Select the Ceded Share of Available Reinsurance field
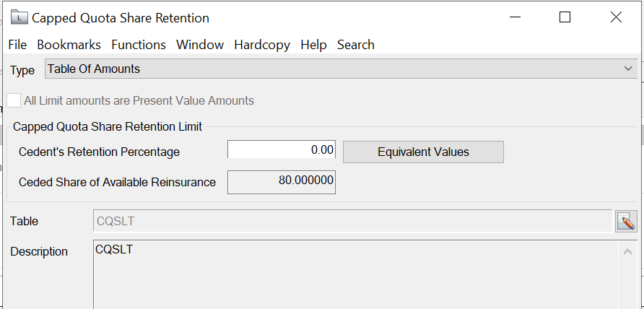 282,181
